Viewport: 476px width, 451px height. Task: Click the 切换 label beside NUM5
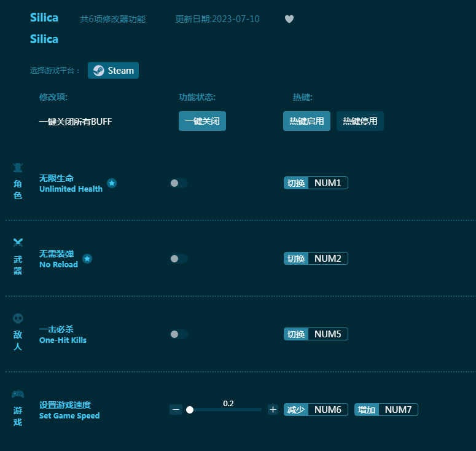(296, 334)
